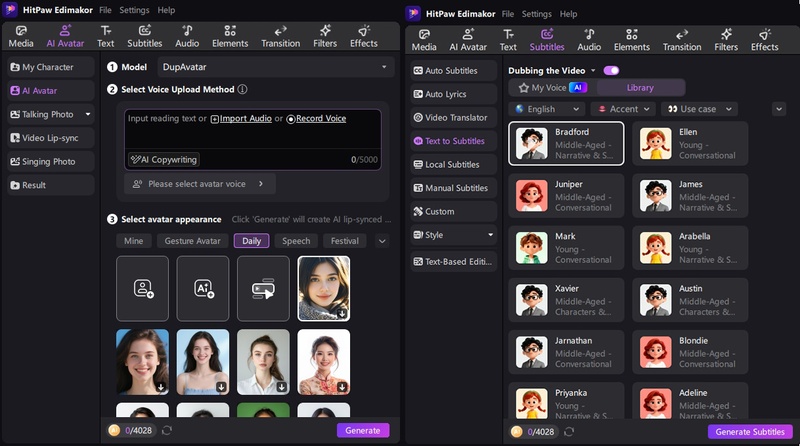Click the add custom avatar tile icon
The image size is (800, 446).
point(143,288)
